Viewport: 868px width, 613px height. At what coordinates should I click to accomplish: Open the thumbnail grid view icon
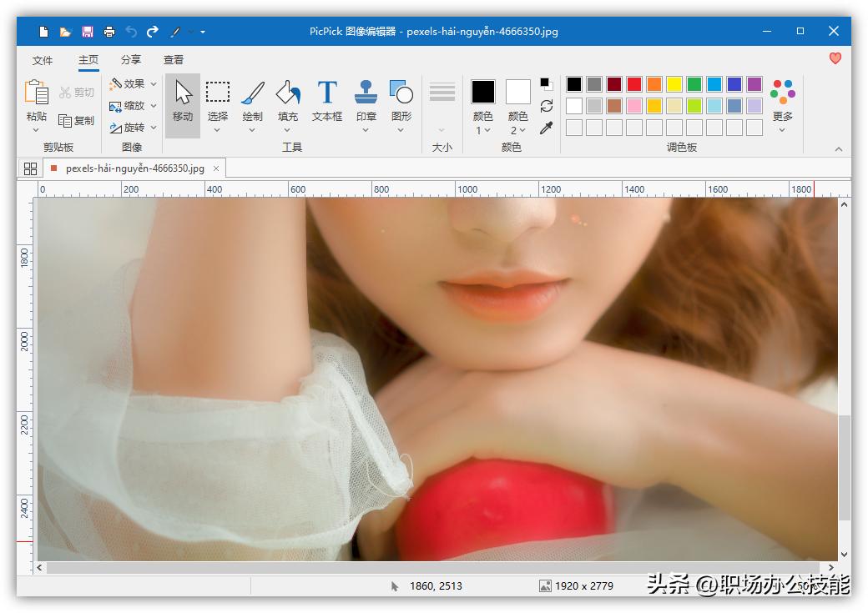click(31, 168)
